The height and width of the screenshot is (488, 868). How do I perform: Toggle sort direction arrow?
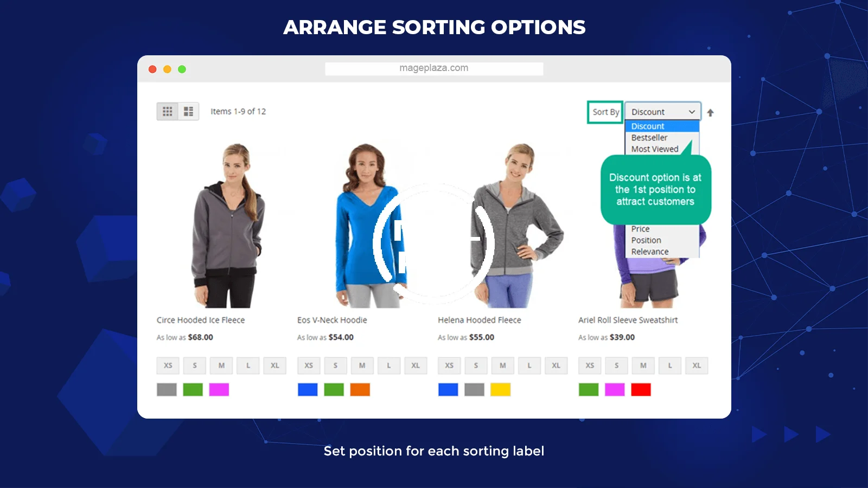[710, 112]
